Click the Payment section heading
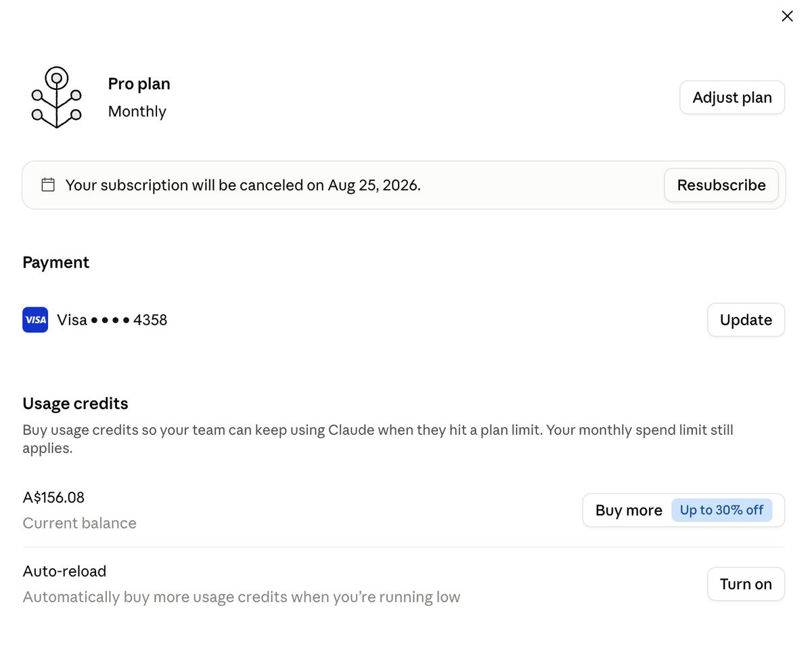Viewport: 812px width, 646px height. (56, 262)
